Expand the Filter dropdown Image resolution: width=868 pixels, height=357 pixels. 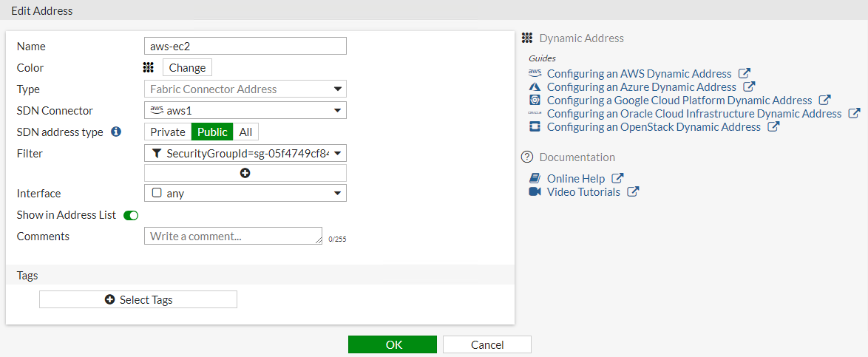(x=245, y=153)
